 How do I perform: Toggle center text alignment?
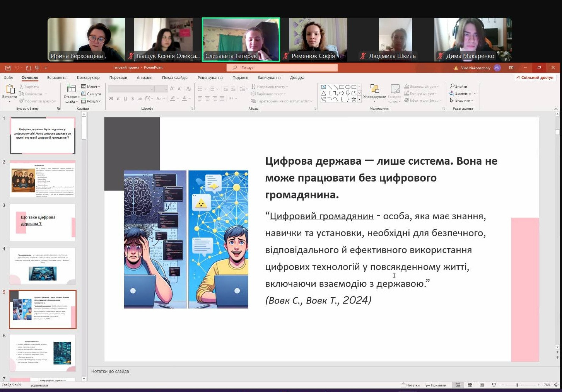[207, 99]
